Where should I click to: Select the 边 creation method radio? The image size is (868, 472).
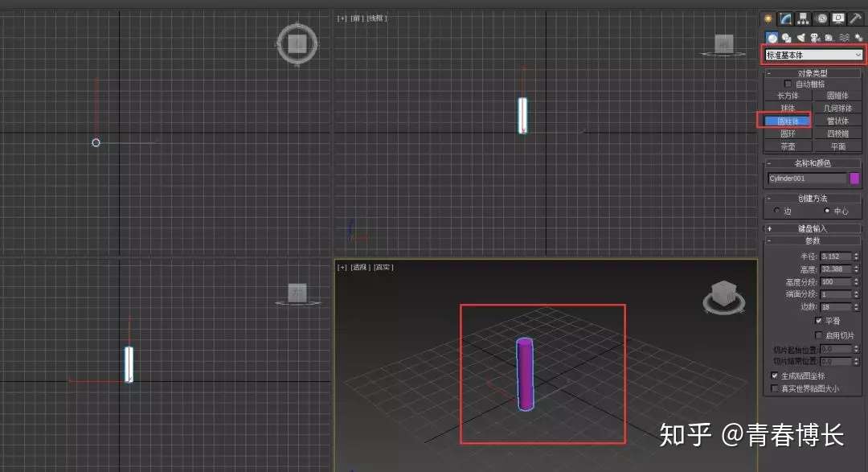point(777,211)
